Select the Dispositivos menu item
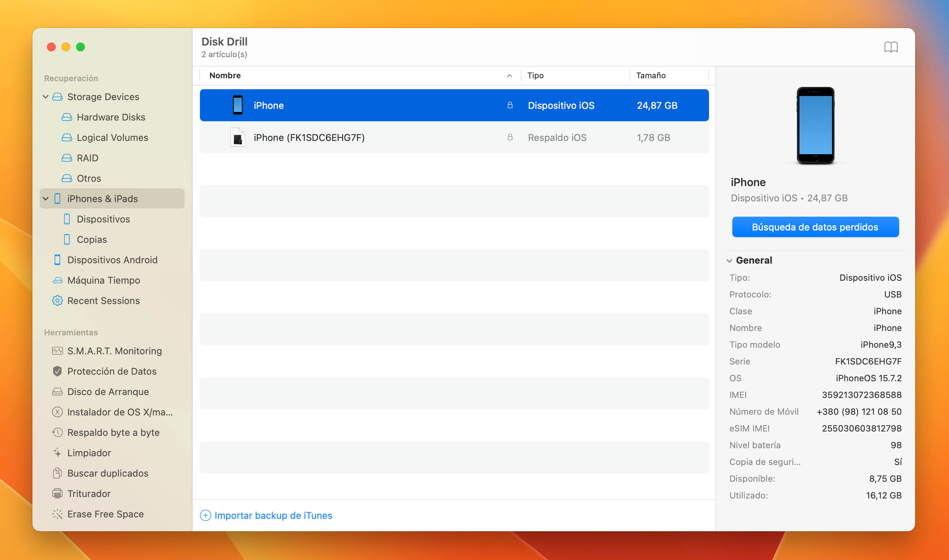 pos(103,219)
